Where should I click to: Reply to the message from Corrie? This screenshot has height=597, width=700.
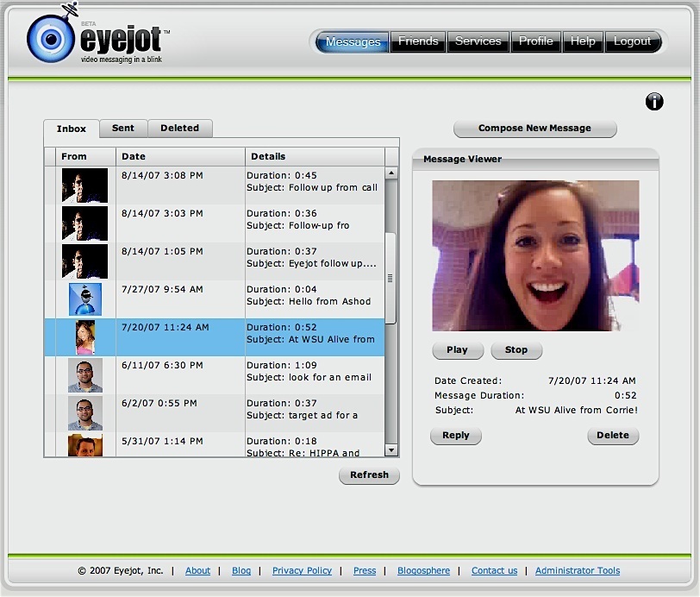[455, 436]
